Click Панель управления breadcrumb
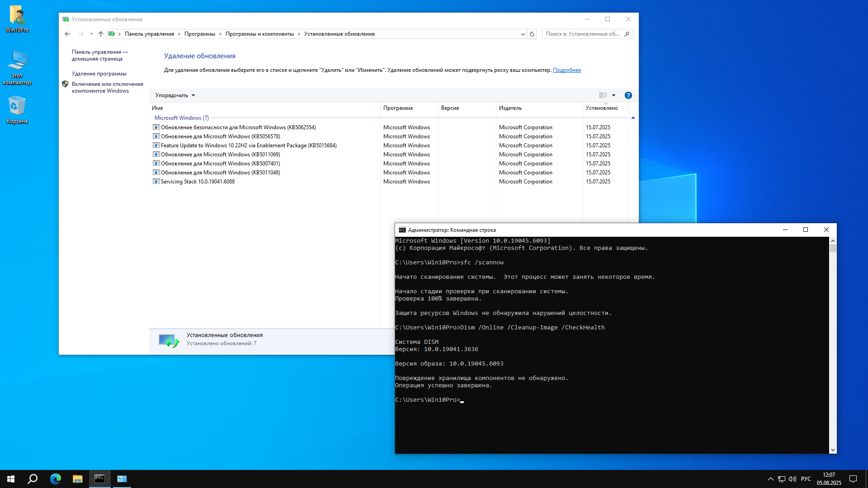Image resolution: width=868 pixels, height=488 pixels. [x=149, y=34]
